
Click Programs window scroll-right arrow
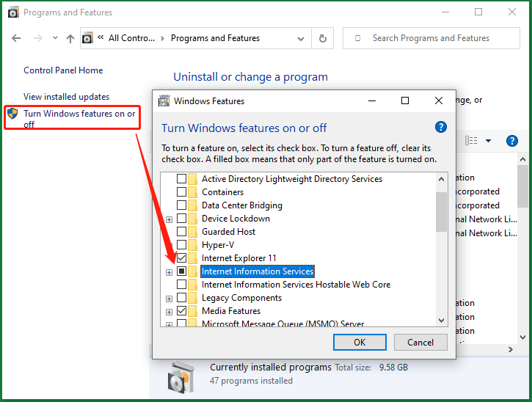511,349
